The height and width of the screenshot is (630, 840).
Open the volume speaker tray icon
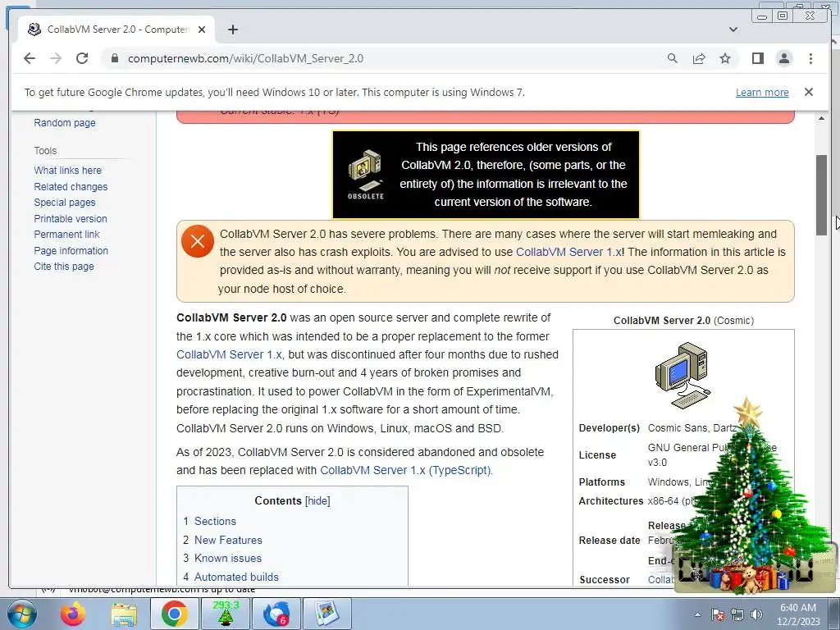pos(756,614)
